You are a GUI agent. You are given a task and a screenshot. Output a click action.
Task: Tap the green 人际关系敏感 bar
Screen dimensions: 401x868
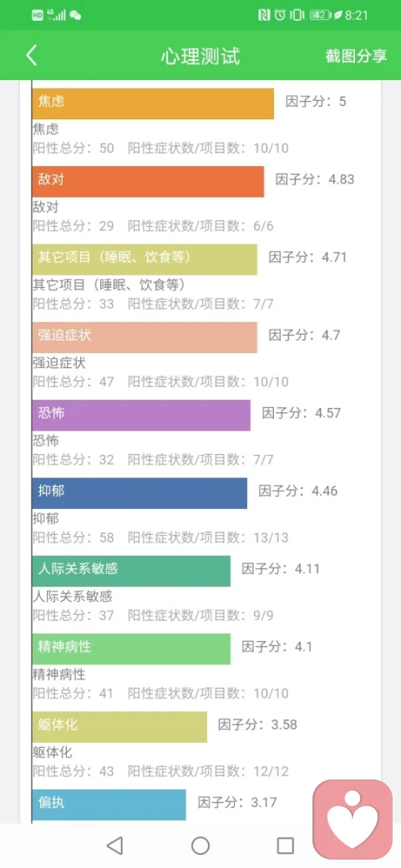click(x=131, y=571)
